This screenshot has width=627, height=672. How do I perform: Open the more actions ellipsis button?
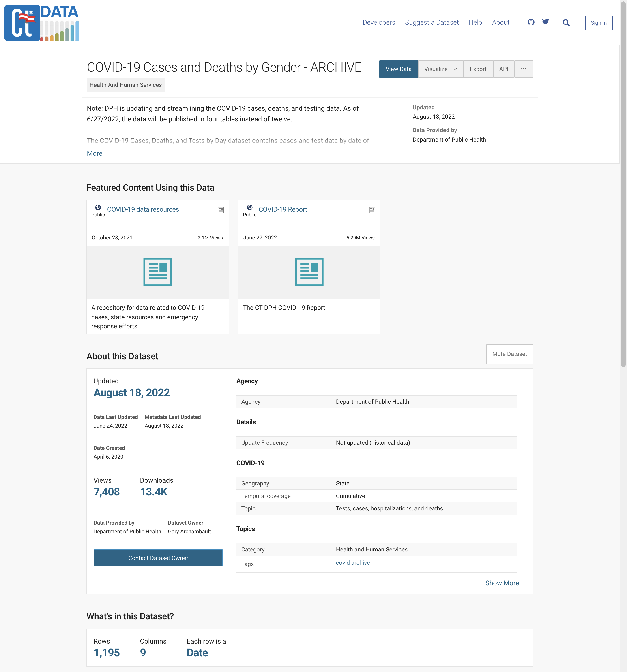point(523,69)
